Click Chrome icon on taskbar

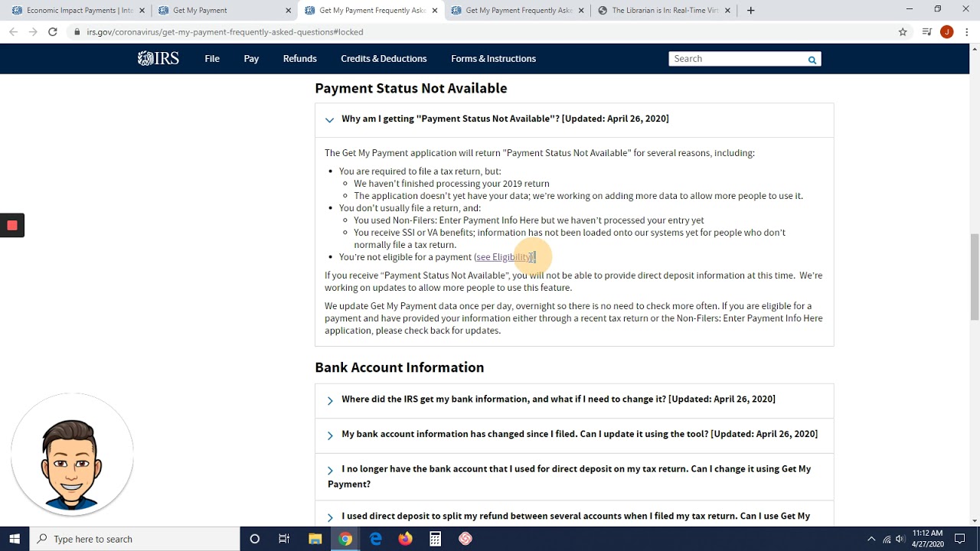345,539
